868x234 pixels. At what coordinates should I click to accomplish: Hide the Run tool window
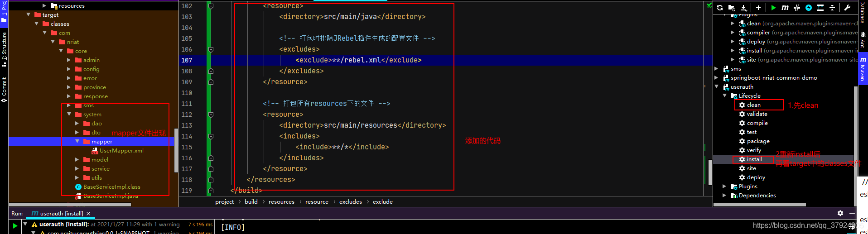852,213
